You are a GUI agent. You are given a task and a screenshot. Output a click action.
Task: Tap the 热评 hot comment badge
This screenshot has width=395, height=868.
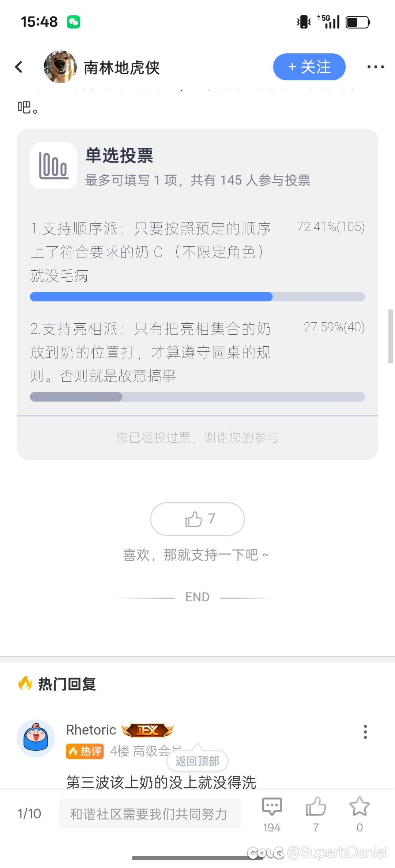pyautogui.click(x=85, y=751)
